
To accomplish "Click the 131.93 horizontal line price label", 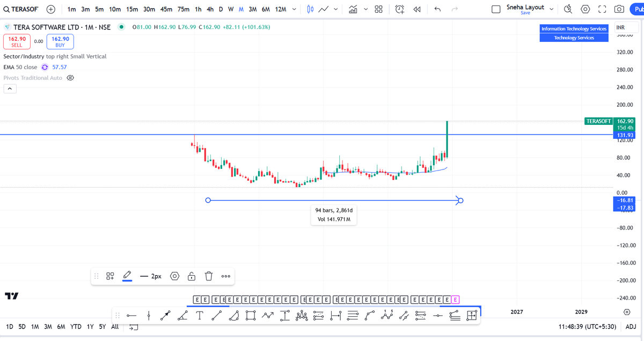I will click(625, 135).
